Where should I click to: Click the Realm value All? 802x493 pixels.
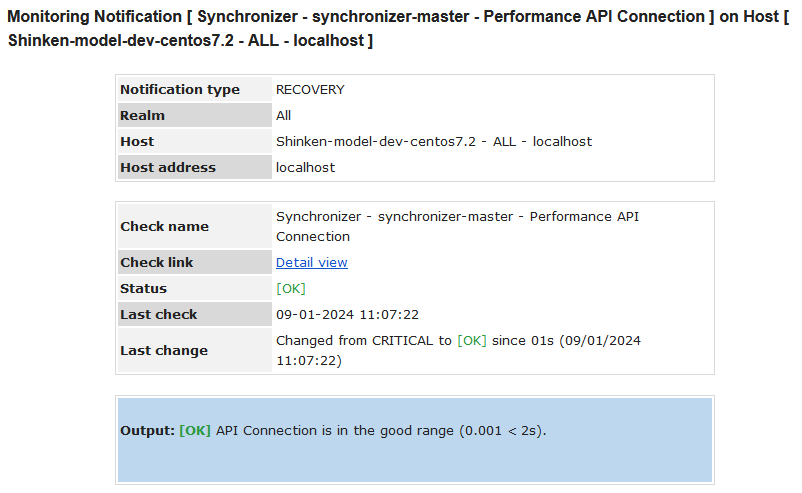[x=284, y=116]
